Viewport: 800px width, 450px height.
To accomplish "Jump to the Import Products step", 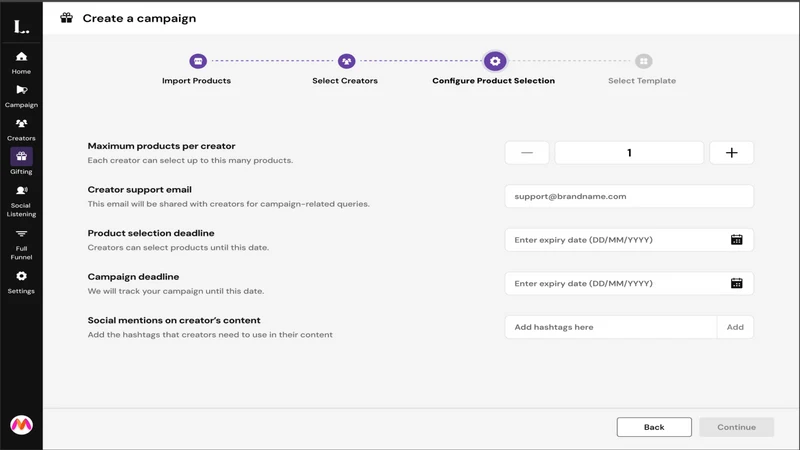I will tap(198, 61).
